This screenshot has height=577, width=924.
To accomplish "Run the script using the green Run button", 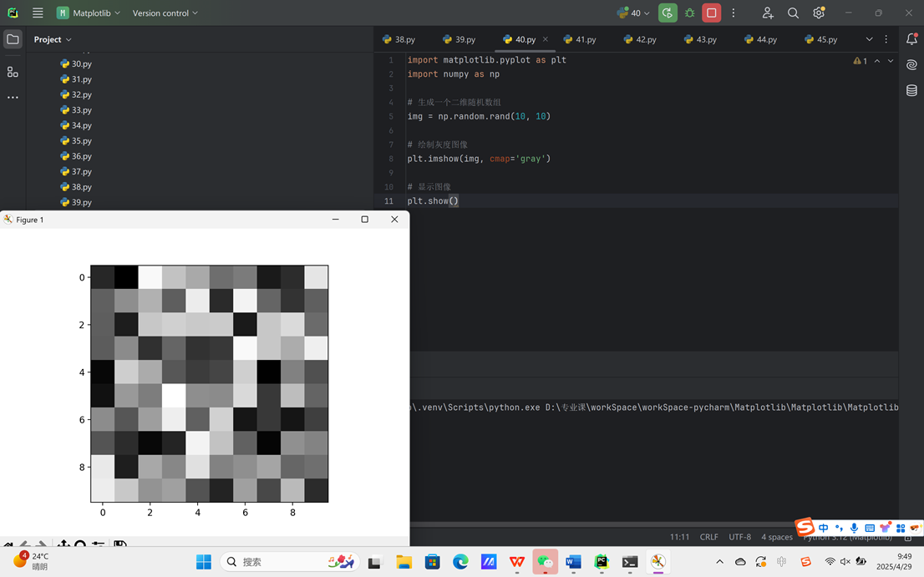I will 667,13.
